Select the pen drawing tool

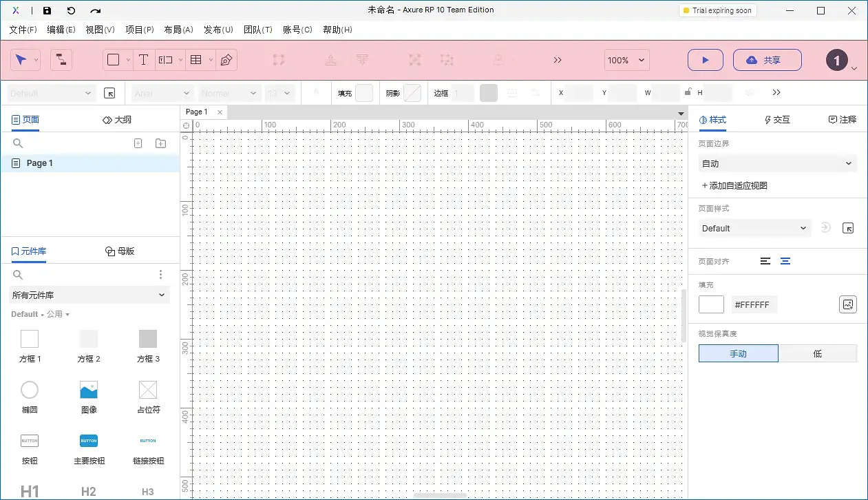225,60
